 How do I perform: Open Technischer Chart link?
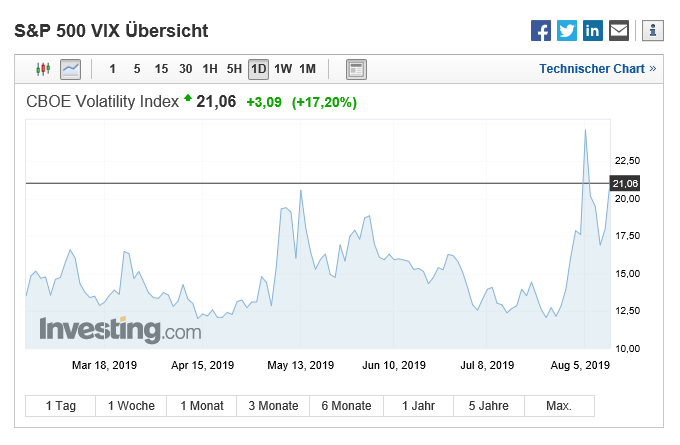coord(597,69)
